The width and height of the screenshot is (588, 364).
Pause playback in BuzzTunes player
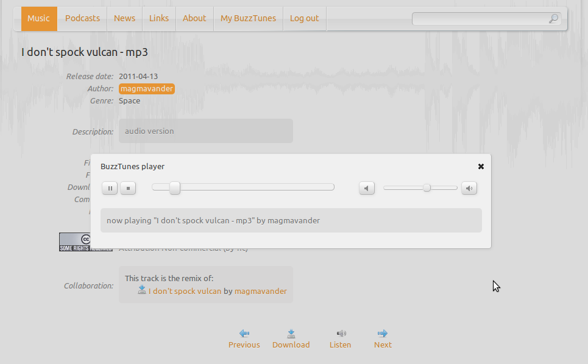pyautogui.click(x=110, y=188)
